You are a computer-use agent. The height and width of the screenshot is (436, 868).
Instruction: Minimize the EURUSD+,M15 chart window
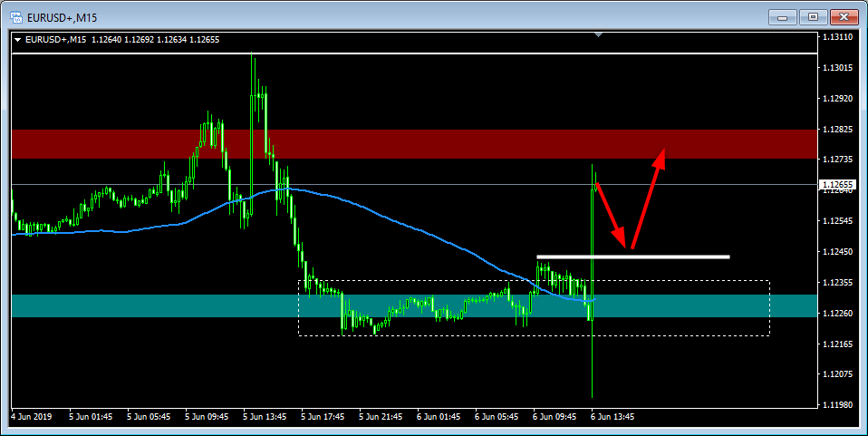click(783, 16)
